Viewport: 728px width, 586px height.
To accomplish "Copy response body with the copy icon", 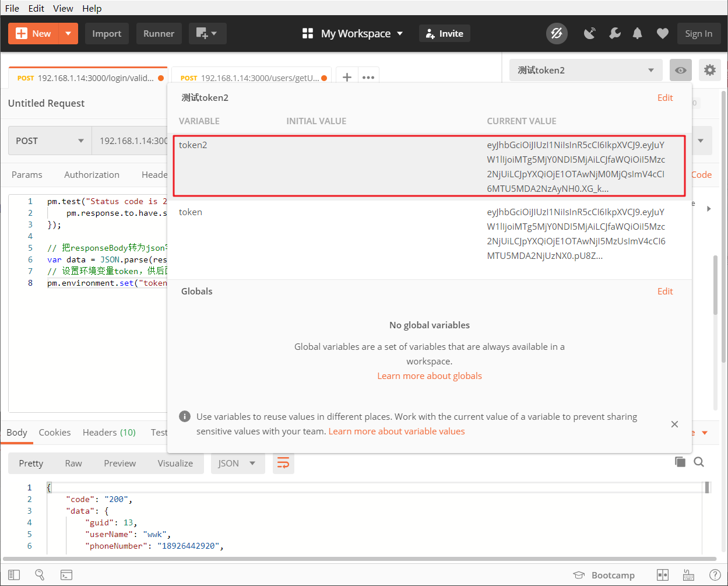I will [x=680, y=462].
